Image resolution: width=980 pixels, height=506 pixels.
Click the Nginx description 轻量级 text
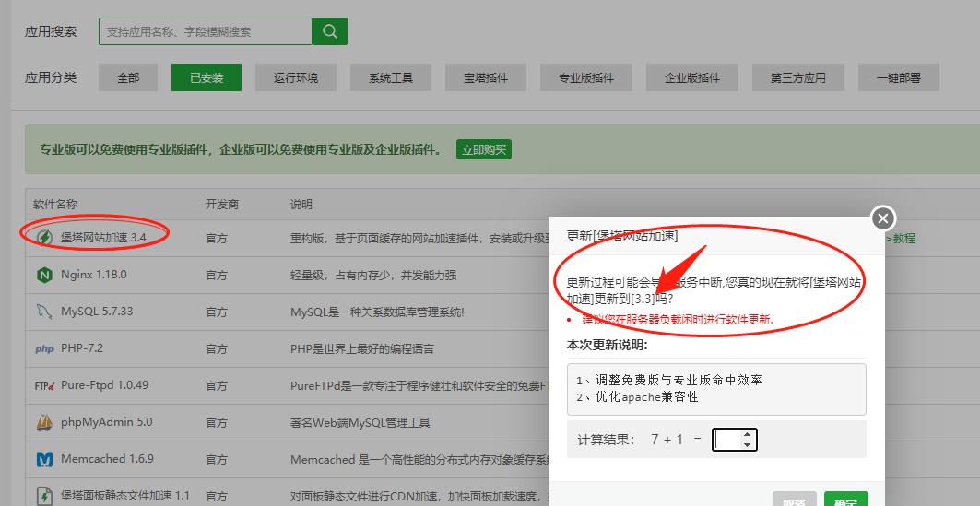(373, 275)
